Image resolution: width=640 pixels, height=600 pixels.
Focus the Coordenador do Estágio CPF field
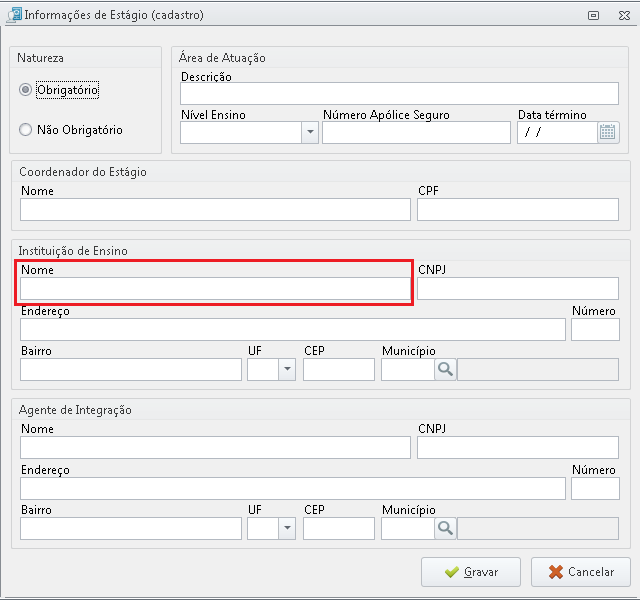tap(518, 209)
